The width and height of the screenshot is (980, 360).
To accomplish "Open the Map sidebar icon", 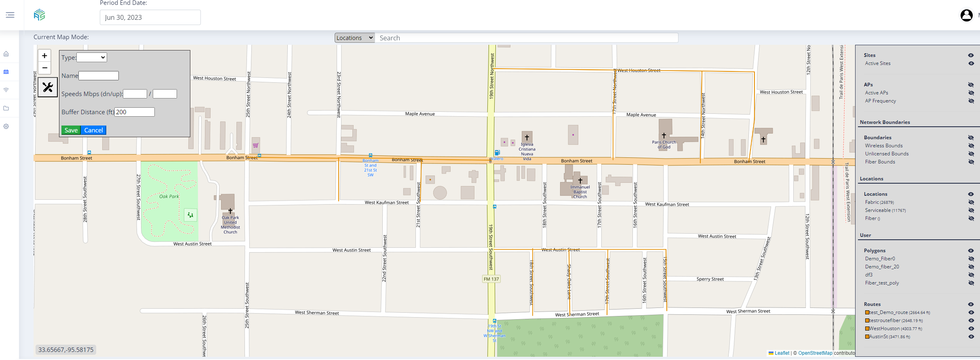I will pos(6,72).
